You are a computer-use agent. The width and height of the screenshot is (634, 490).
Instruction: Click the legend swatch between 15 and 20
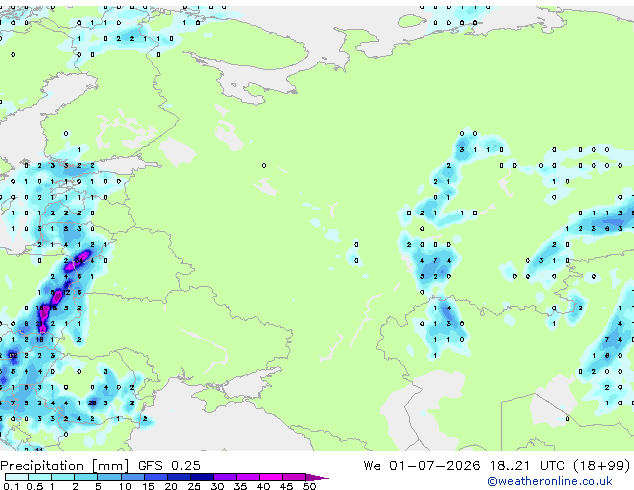pos(155,477)
